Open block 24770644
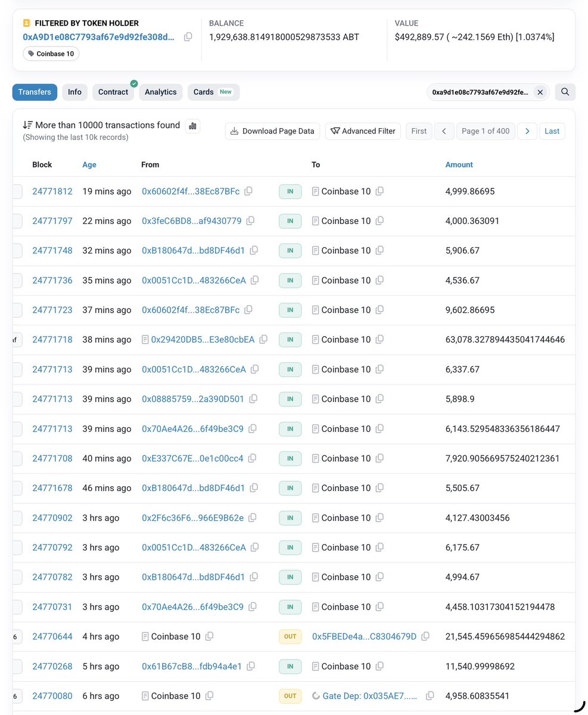588x715 pixels. tap(52, 636)
